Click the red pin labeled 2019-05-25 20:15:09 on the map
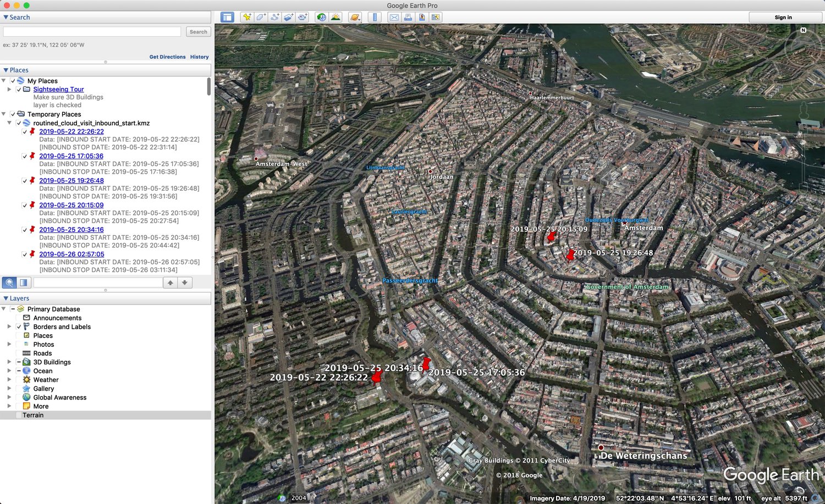825x504 pixels. point(551,237)
